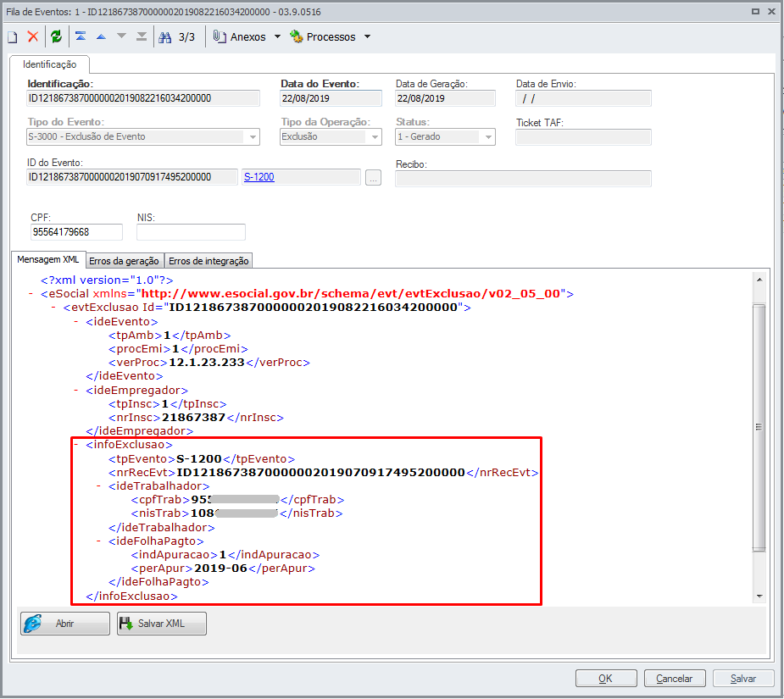
Task: Click the verProc value 12.1.23.233
Action: coord(207,363)
